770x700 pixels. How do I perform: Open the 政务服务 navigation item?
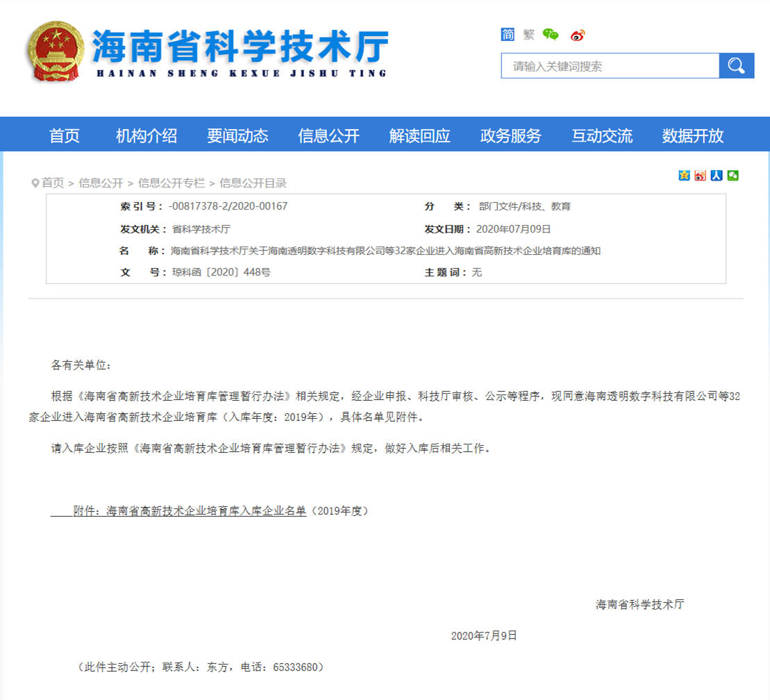pyautogui.click(x=510, y=135)
